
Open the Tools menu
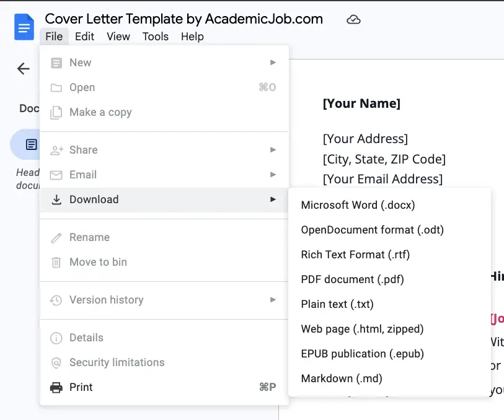point(155,37)
